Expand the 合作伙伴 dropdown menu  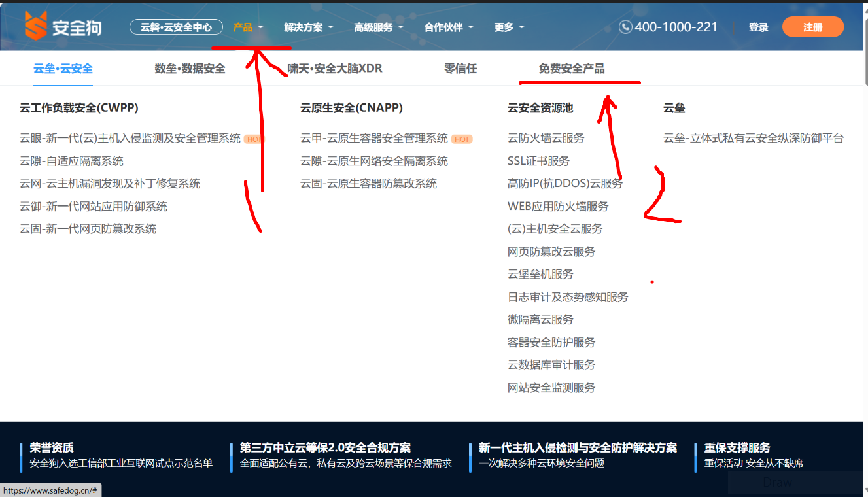(x=449, y=27)
